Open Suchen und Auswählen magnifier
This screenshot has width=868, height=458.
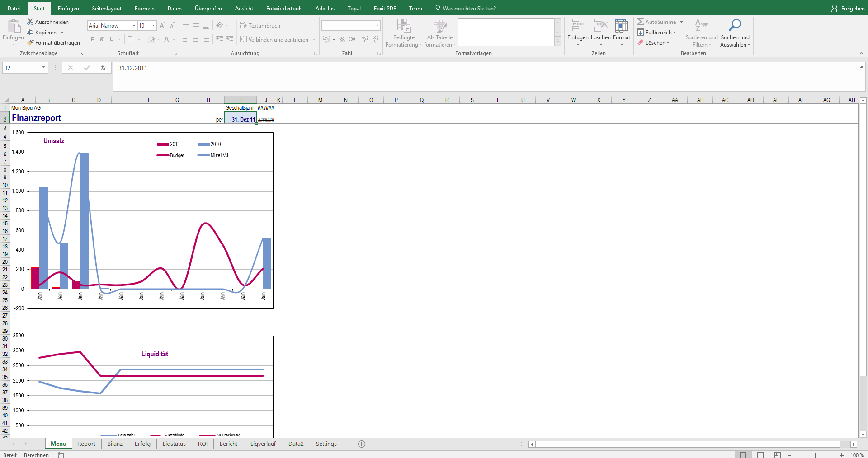tap(735, 25)
